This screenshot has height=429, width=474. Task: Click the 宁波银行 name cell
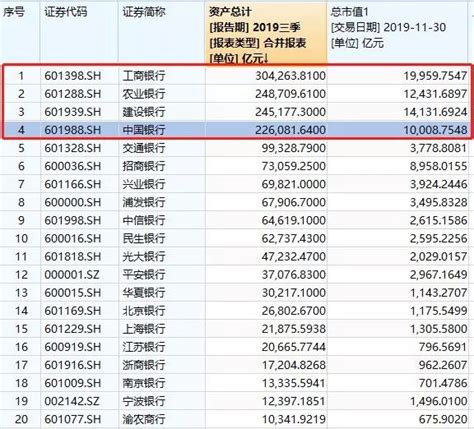(x=144, y=401)
